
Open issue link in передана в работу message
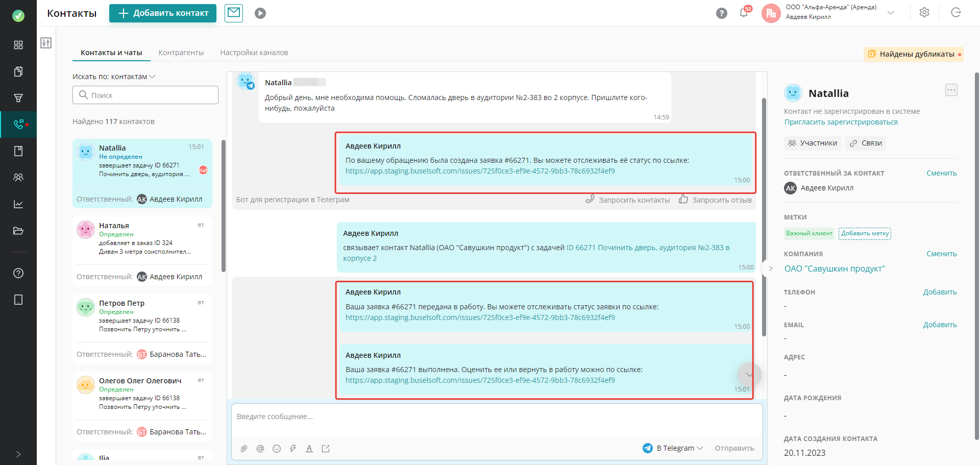[480, 317]
